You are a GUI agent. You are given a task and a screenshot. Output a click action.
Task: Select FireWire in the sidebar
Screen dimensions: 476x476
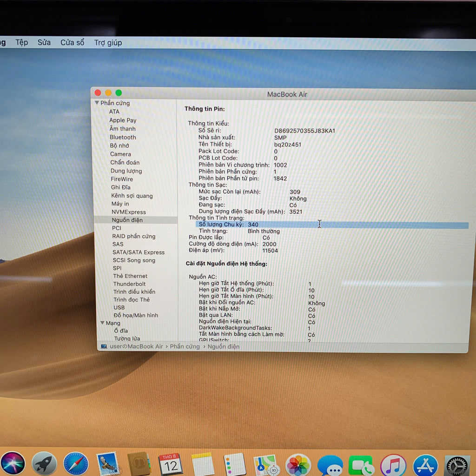[x=122, y=179]
